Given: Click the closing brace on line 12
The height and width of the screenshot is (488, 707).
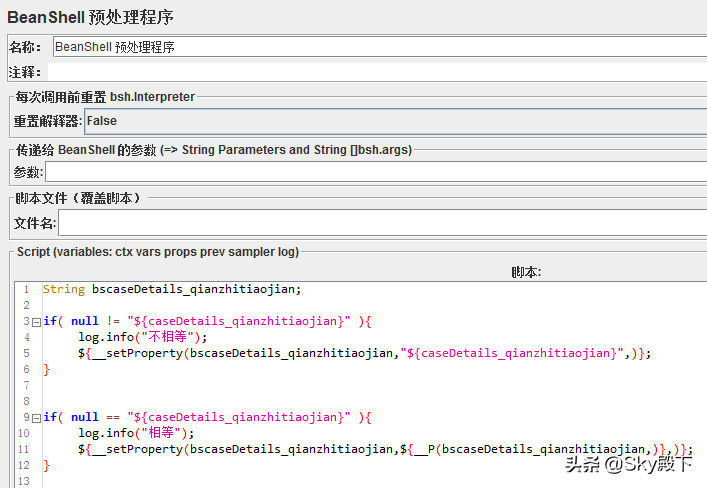Looking at the screenshot, I should [46, 465].
